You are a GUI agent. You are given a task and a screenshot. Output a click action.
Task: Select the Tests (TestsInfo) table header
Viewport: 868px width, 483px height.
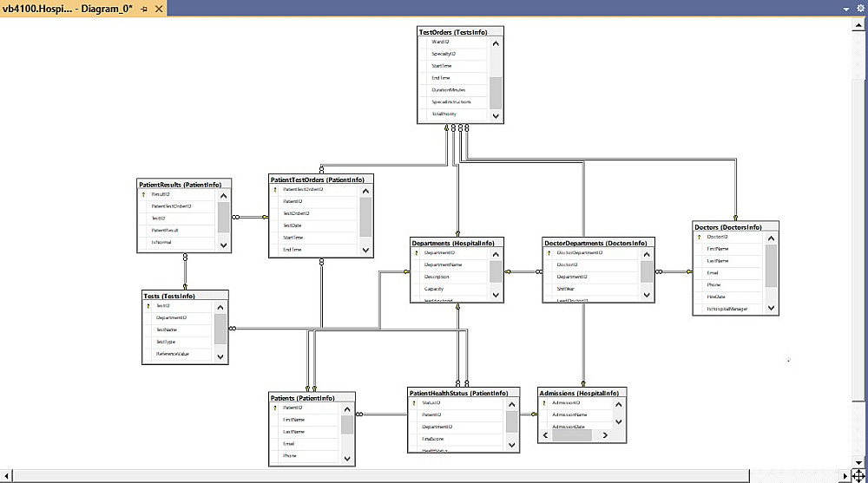185,296
